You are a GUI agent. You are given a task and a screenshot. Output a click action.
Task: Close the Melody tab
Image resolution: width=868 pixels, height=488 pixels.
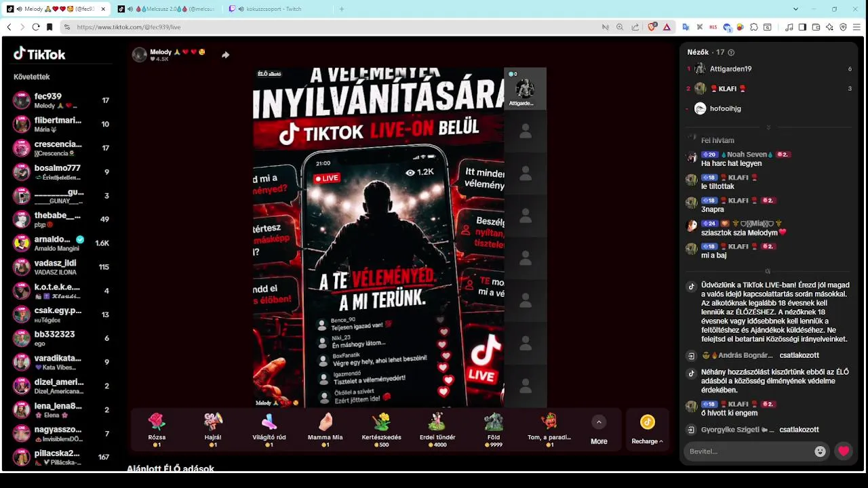pyautogui.click(x=103, y=9)
